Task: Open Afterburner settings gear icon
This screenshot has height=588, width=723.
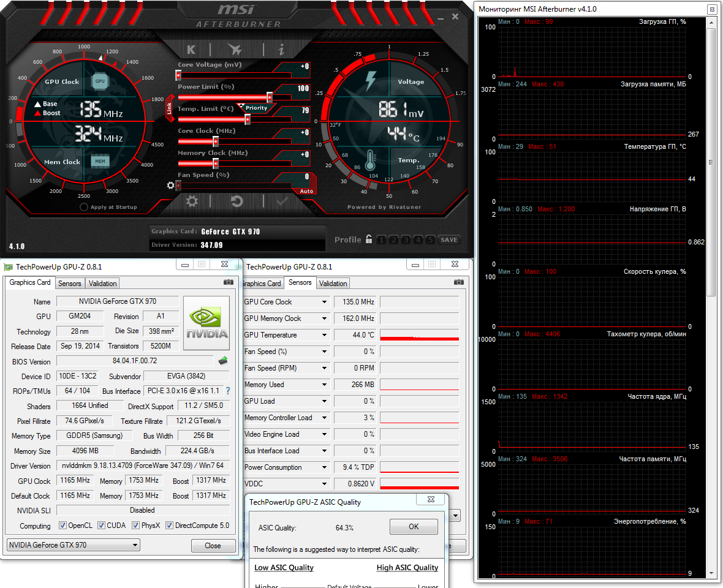Action: 192,201
